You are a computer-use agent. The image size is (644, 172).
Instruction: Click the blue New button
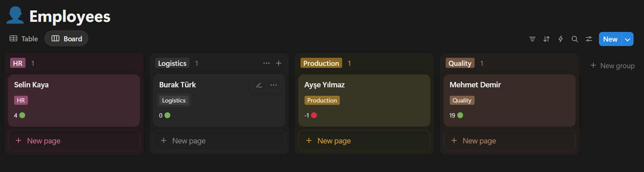click(x=610, y=39)
